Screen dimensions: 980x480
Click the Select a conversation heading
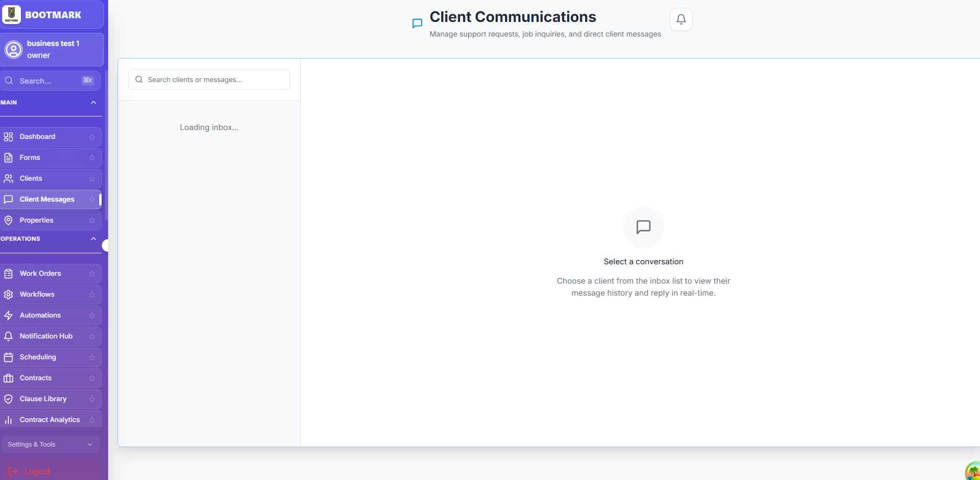[644, 262]
